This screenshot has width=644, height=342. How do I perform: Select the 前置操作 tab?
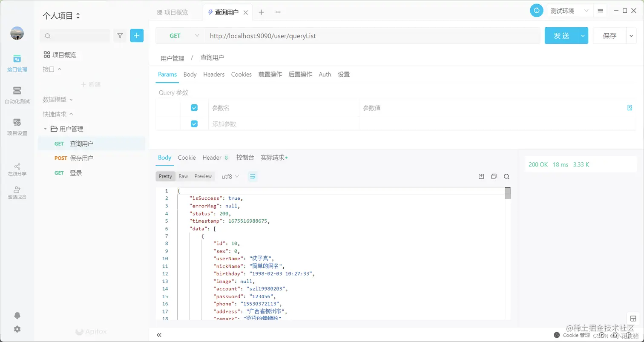270,74
